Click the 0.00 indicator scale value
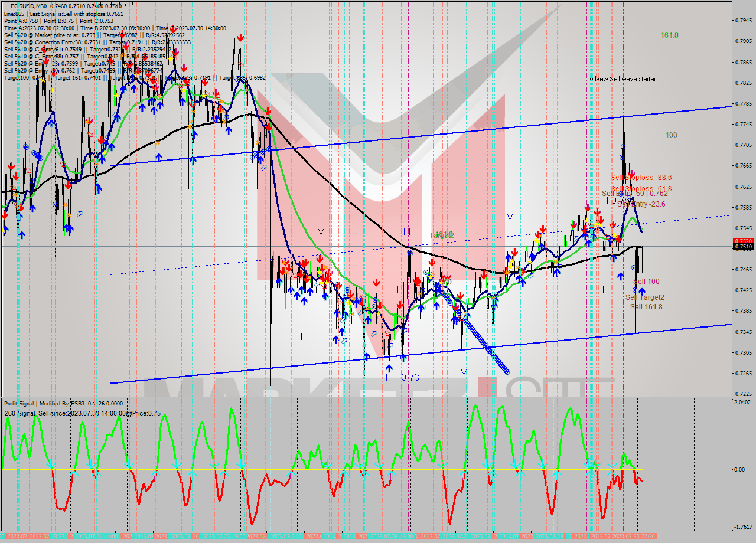 point(741,470)
